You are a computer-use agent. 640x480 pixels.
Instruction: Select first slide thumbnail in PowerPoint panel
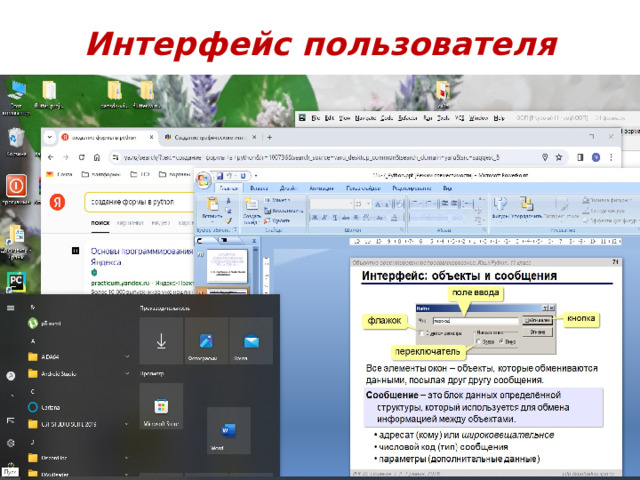pyautogui.click(x=227, y=266)
